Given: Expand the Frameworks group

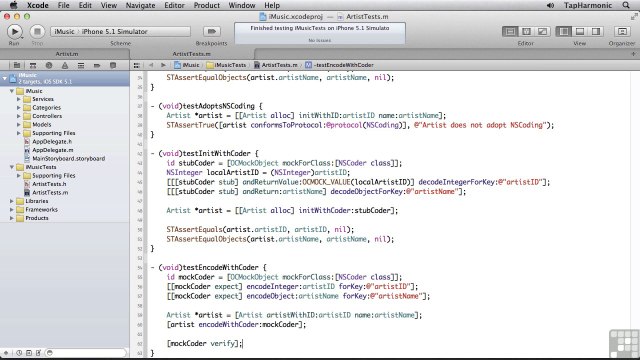Looking at the screenshot, I should coord(12,209).
